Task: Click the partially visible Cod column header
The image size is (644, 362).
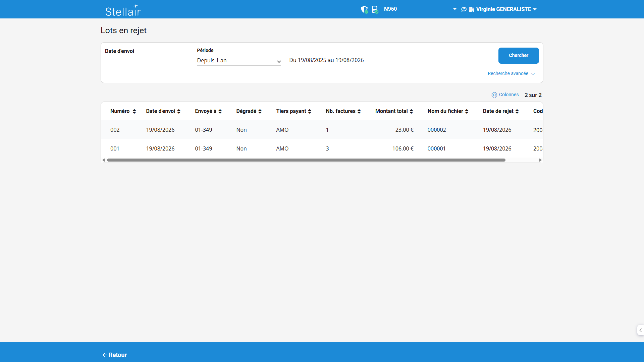Action: [538, 111]
